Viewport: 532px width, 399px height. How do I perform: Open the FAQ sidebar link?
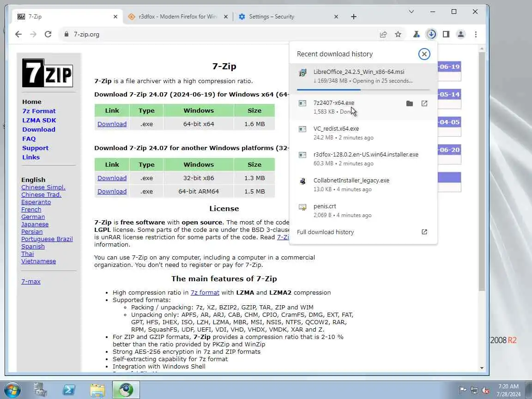pos(29,139)
